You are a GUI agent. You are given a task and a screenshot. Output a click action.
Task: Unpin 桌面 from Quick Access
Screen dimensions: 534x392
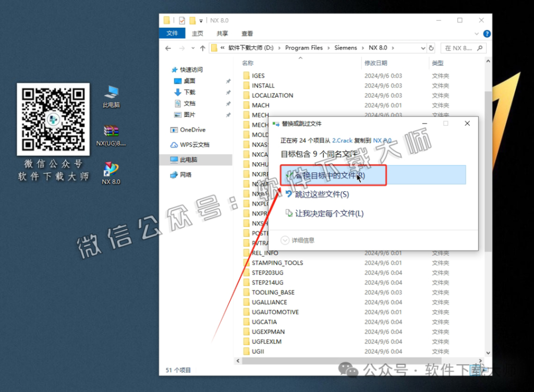228,81
